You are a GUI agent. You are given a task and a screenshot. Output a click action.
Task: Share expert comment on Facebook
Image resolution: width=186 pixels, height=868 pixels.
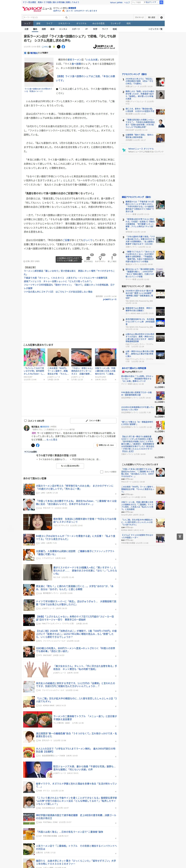(38, 445)
